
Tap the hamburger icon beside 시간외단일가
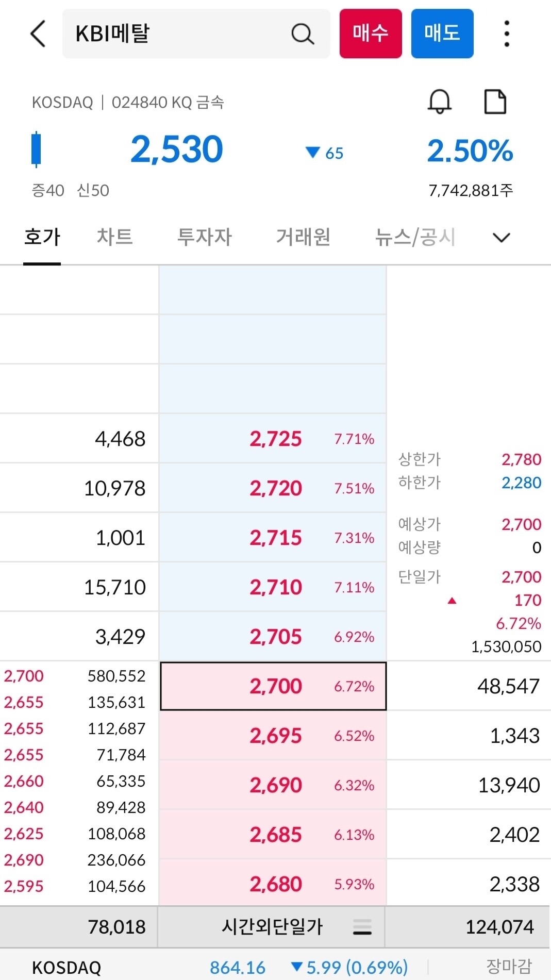pyautogui.click(x=362, y=926)
